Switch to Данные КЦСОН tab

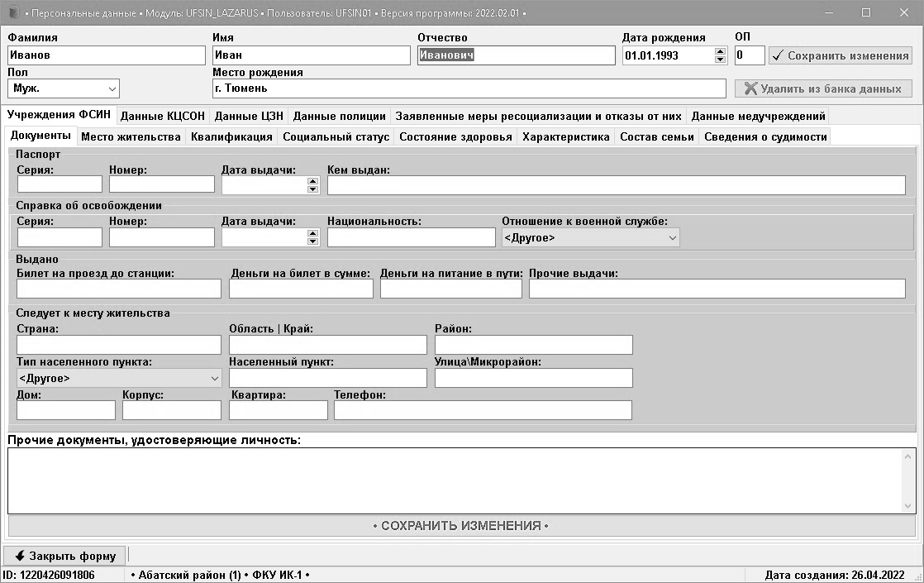click(163, 116)
